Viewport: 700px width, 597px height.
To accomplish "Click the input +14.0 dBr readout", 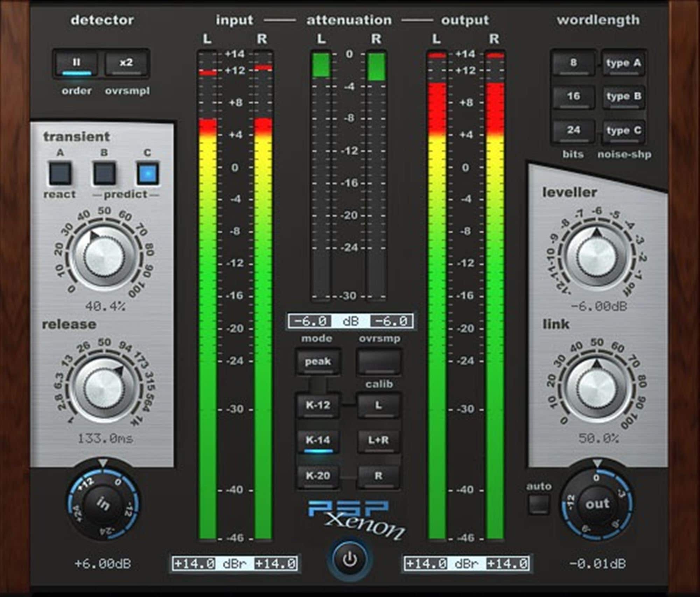I will coord(234,564).
